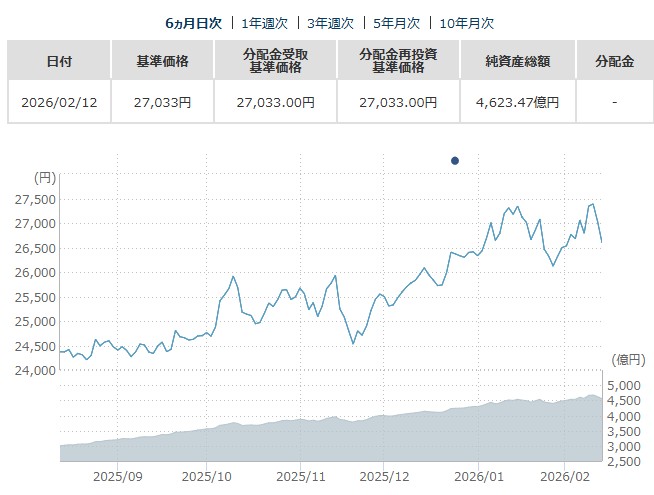Image resolution: width=654 pixels, height=495 pixels.
Task: Switch to the 1年週次 chart tab
Action: click(265, 22)
